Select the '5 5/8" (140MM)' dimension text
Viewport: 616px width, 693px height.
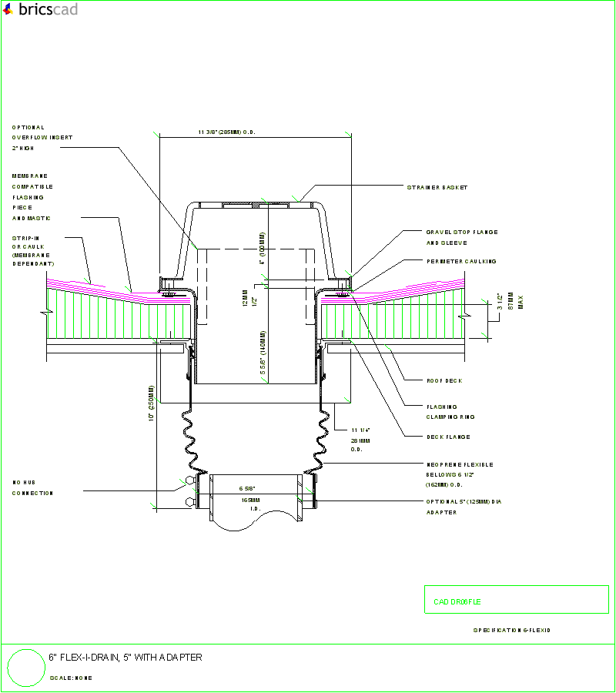click(263, 352)
